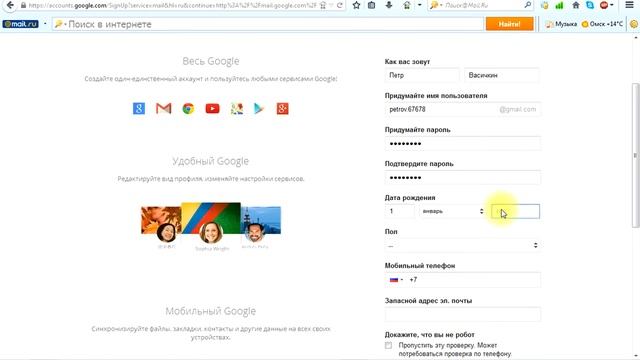
Task: Click the red Google+ service icon
Action: [282, 109]
